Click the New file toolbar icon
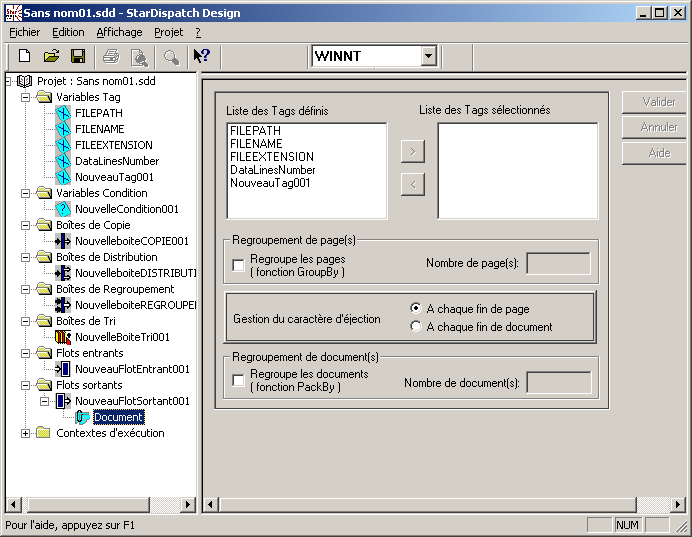 pyautogui.click(x=25, y=56)
